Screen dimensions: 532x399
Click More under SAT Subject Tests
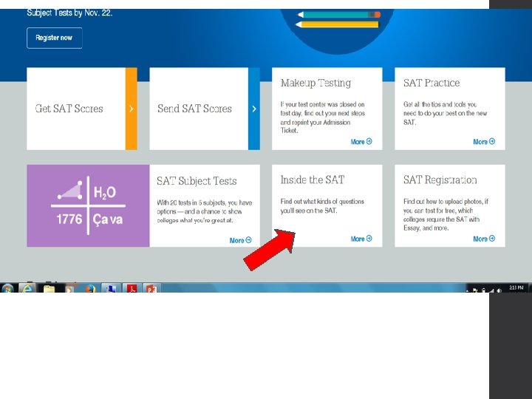click(241, 240)
